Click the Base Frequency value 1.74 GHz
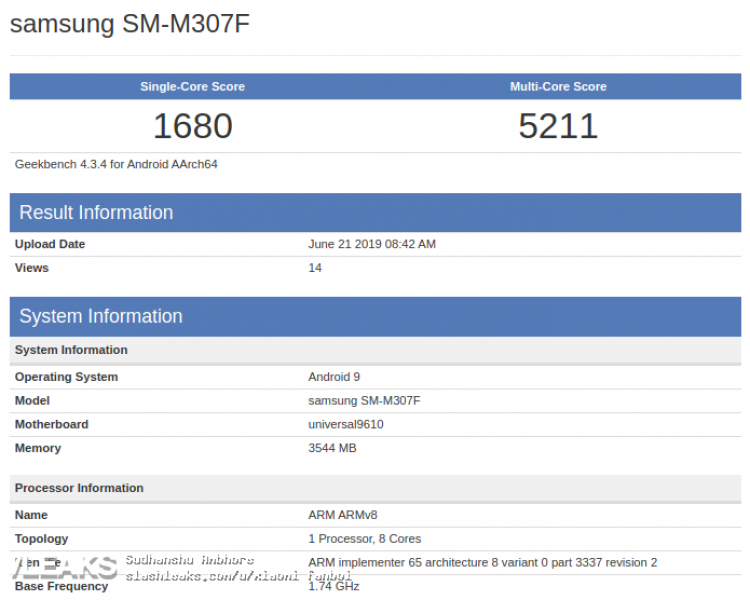 point(334,586)
